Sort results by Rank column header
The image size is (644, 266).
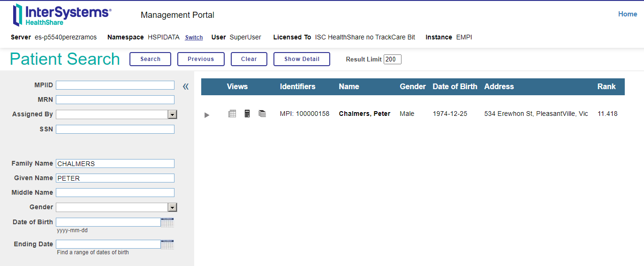pyautogui.click(x=606, y=86)
